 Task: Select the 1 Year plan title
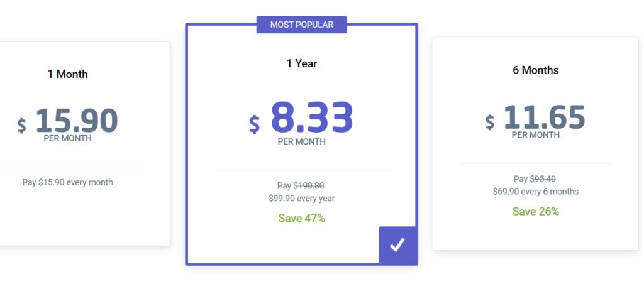point(302,63)
